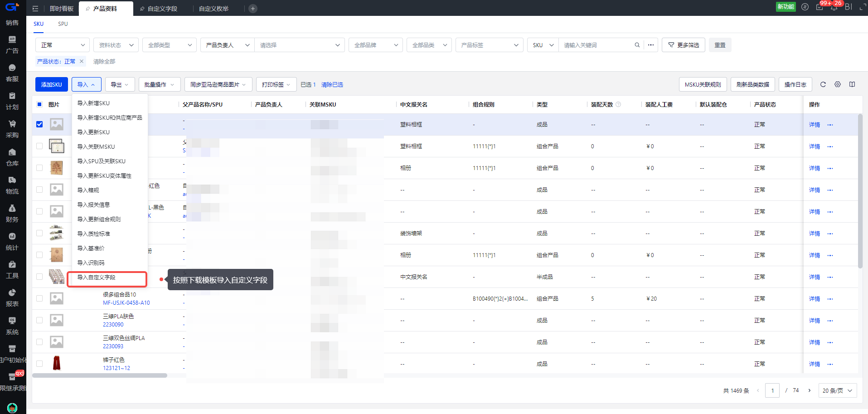This screenshot has height=414, width=868.
Task: Open the 财务 finance sidebar icon
Action: click(12, 213)
